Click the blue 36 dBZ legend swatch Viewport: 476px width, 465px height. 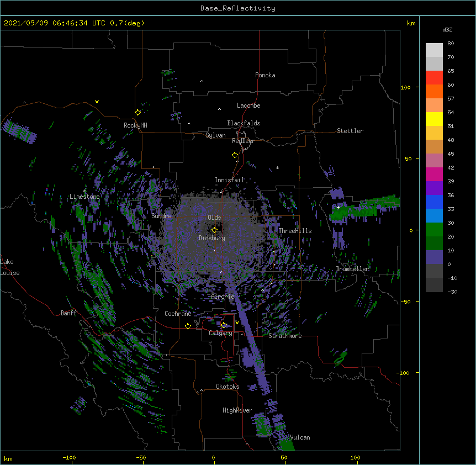point(434,202)
